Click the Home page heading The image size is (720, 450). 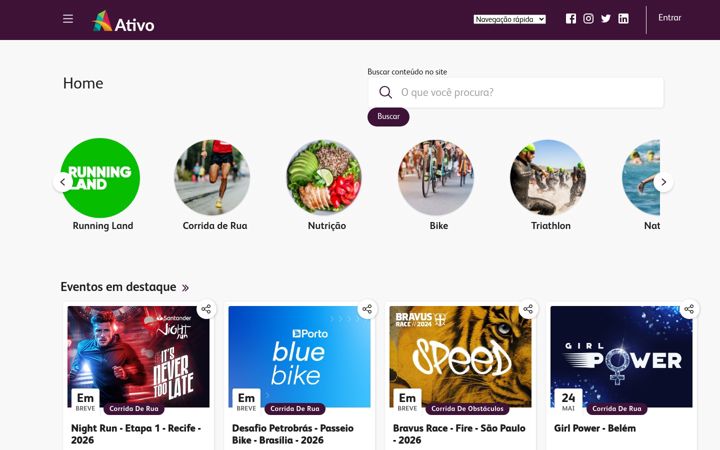click(83, 83)
